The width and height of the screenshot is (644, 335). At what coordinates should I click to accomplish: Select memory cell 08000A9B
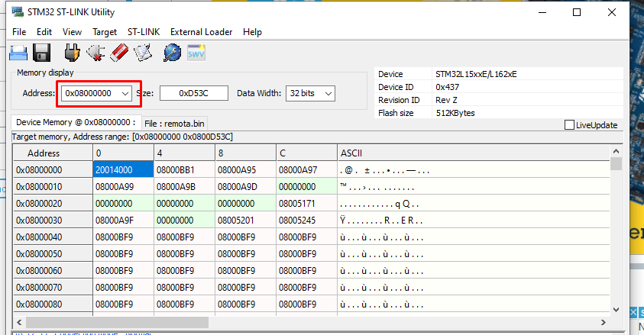click(x=184, y=186)
